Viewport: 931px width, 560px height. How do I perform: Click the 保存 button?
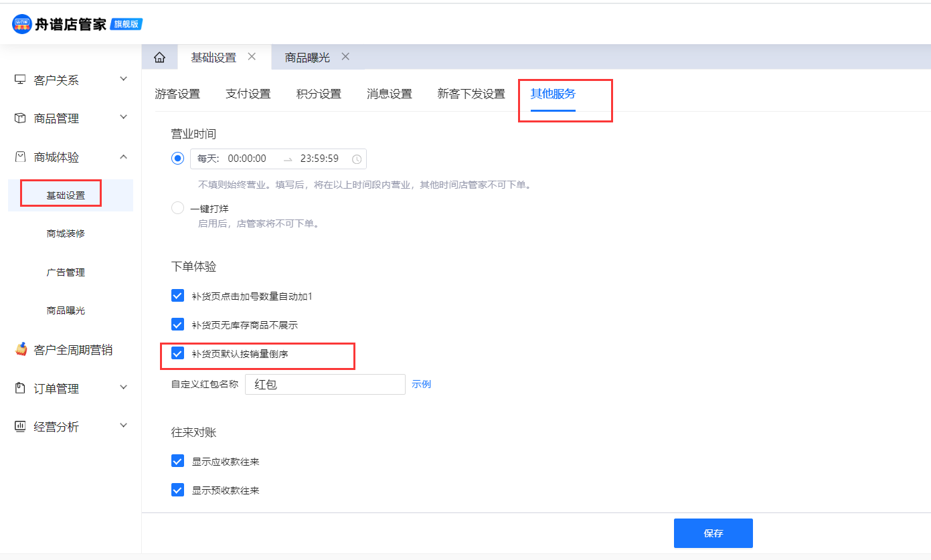tap(713, 533)
